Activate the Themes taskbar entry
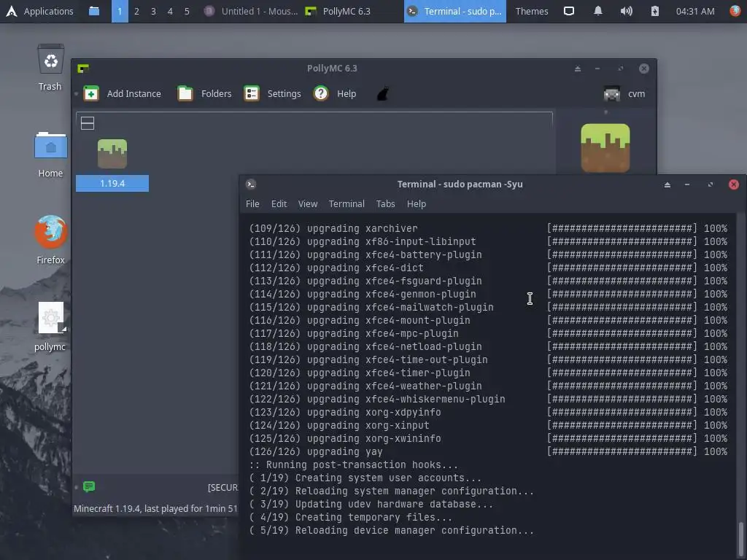The width and height of the screenshot is (747, 560). tap(532, 11)
